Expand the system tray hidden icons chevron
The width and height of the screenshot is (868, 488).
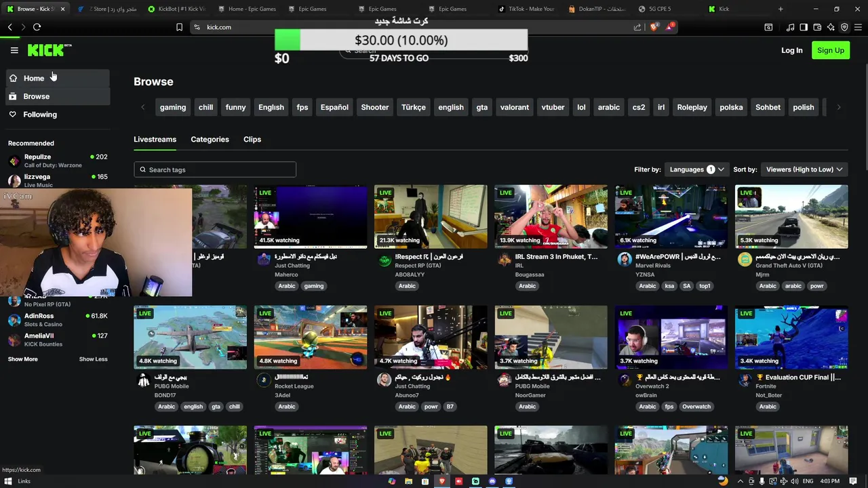point(741,481)
